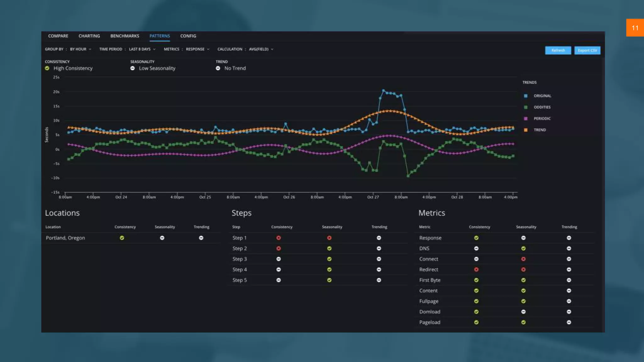The width and height of the screenshot is (644, 362).
Task: Toggle the Oddities series in legend
Action: [x=542, y=107]
